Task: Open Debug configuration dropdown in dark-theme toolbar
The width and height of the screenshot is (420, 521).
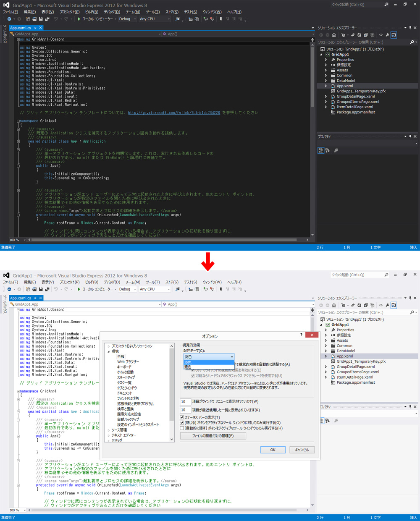Action: [x=127, y=19]
